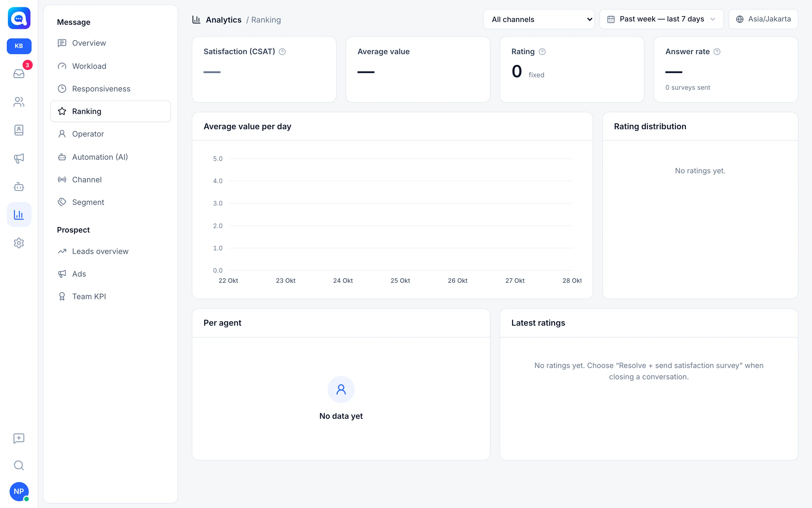812x508 pixels.
Task: Click the Rating help icon
Action: 542,52
